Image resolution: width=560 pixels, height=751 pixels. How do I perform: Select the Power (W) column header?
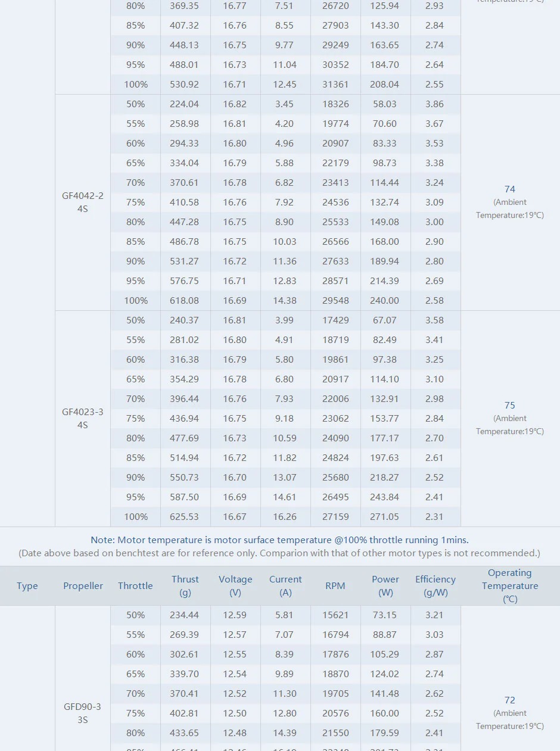385,586
